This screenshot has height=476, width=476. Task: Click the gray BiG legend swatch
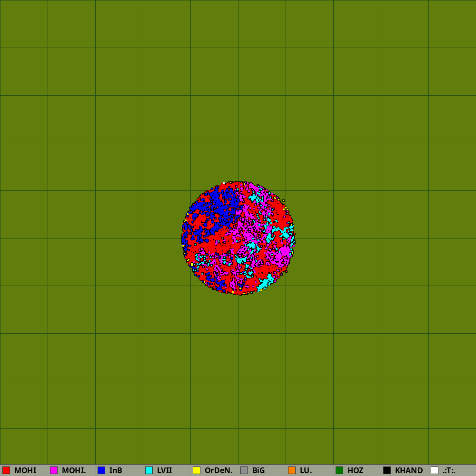click(244, 470)
